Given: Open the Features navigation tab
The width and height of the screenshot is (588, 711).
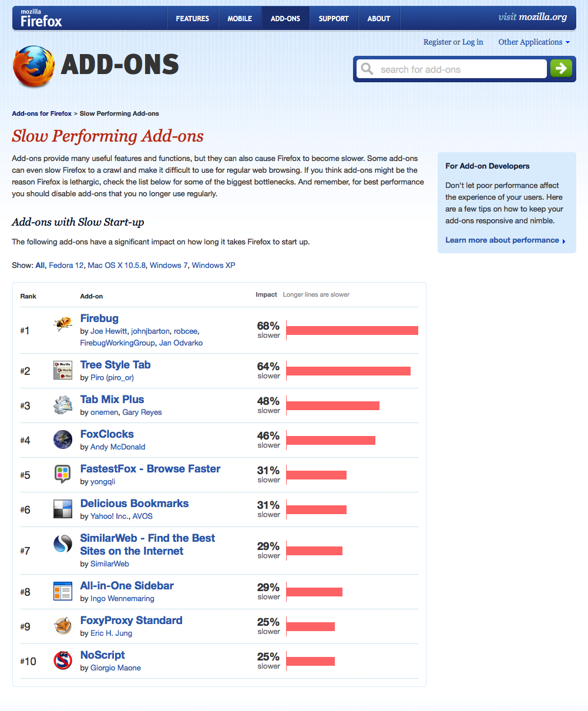Looking at the screenshot, I should 192,19.
